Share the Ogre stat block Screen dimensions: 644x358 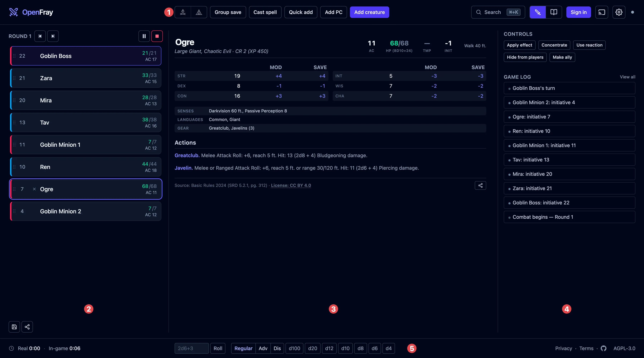tap(480, 185)
